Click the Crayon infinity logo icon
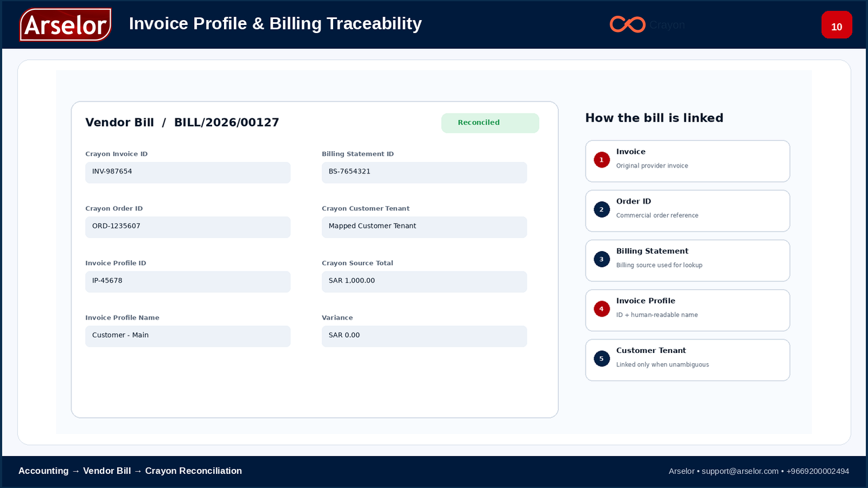This screenshot has height=488, width=868. pos(628,24)
